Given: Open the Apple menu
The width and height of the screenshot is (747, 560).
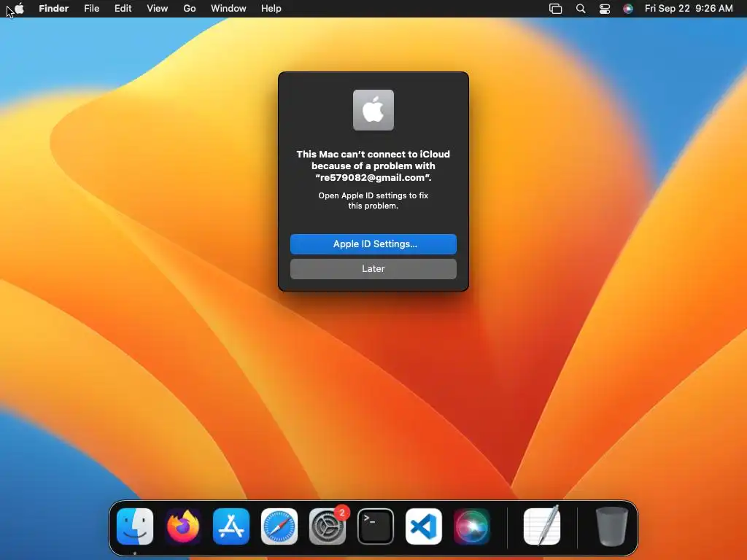Looking at the screenshot, I should (x=19, y=9).
